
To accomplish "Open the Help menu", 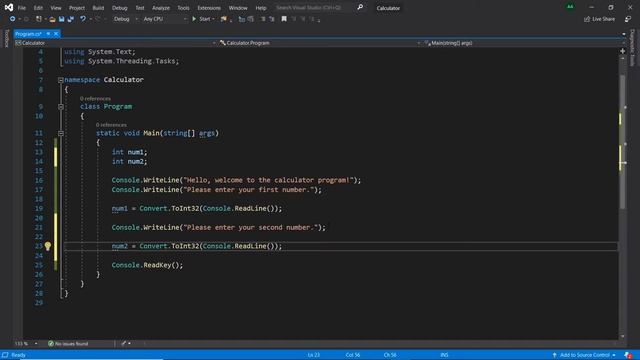I will 261,8.
